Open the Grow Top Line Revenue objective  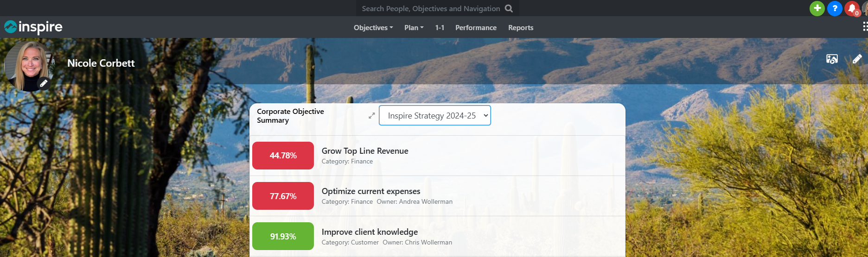coord(365,151)
